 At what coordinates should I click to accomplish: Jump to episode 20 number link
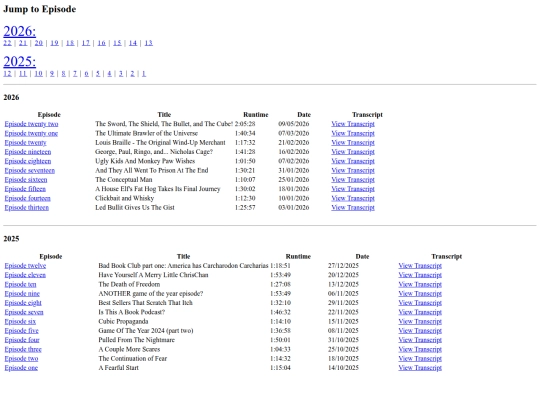[x=39, y=43]
